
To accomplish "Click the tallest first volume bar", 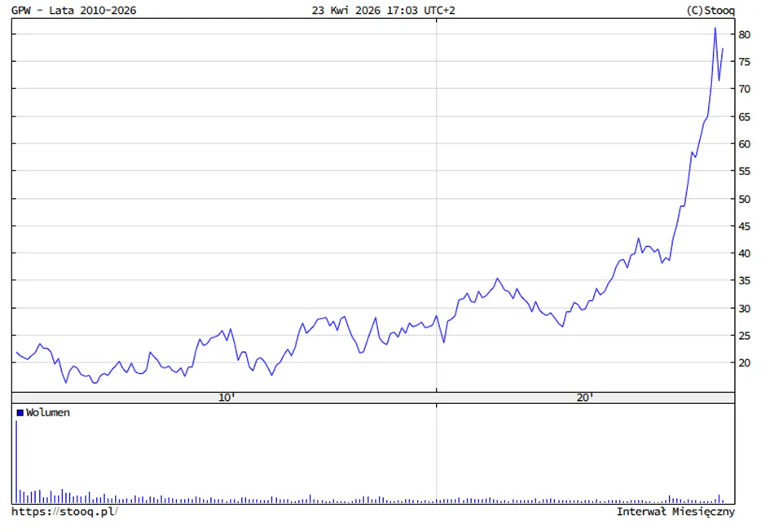I will tap(16, 462).
